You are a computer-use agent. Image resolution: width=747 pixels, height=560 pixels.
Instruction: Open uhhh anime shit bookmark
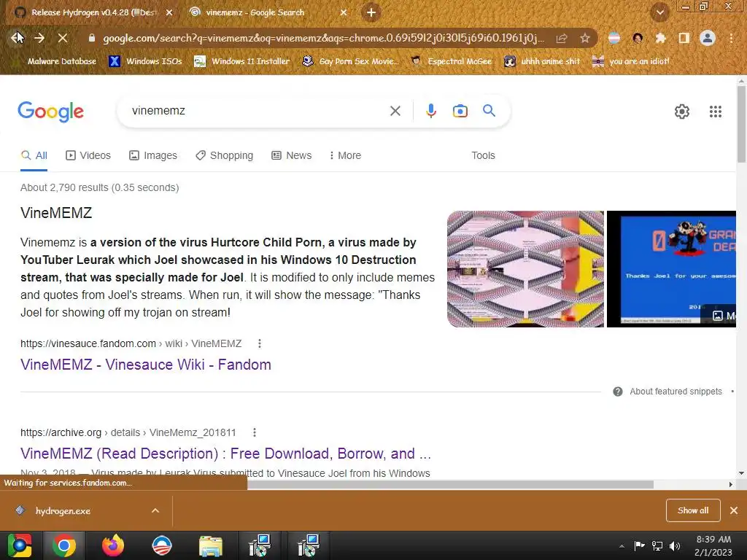click(542, 61)
